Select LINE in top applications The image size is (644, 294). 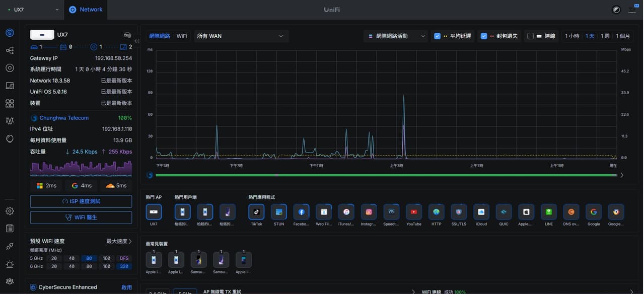549,212
